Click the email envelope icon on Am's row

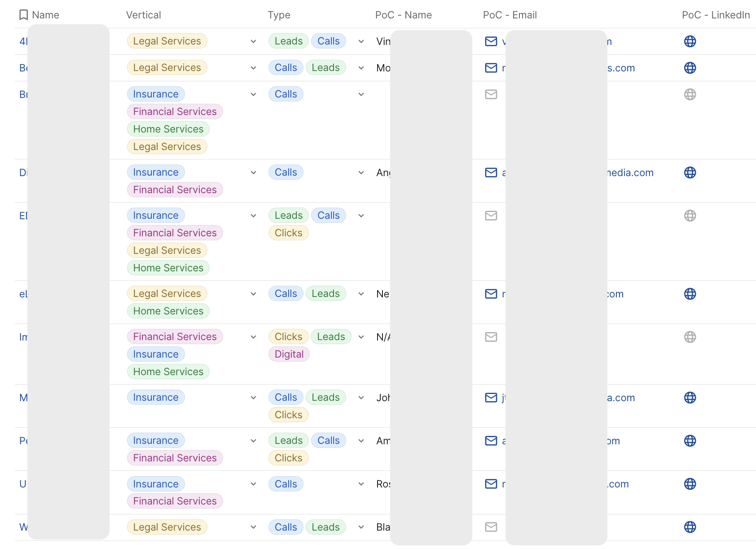pyautogui.click(x=491, y=441)
